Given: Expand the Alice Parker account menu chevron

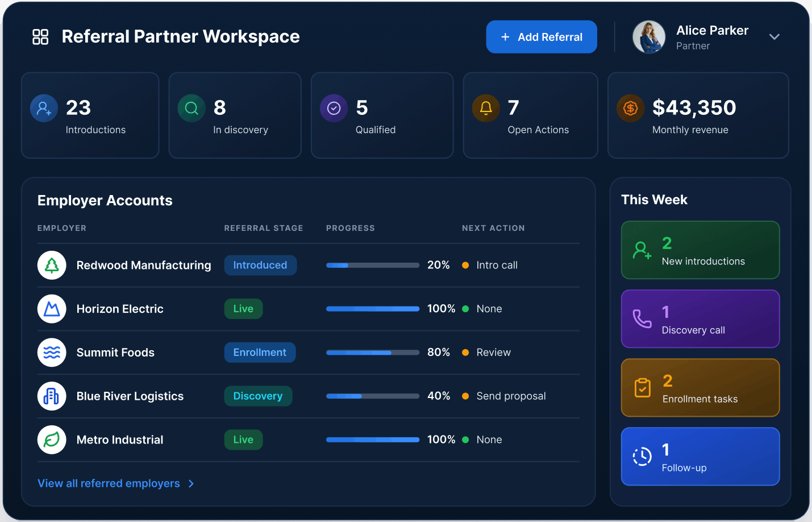Looking at the screenshot, I should (774, 37).
